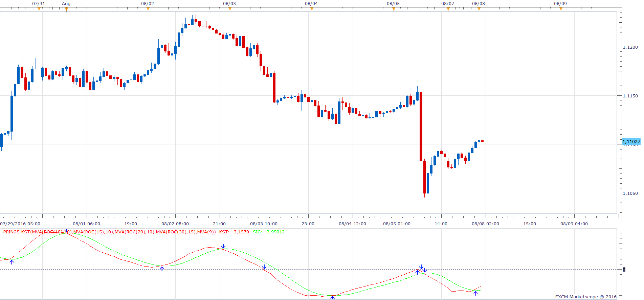The width and height of the screenshot is (644, 300).
Task: Click the first blue up arrow on KST
Action: 12,262
